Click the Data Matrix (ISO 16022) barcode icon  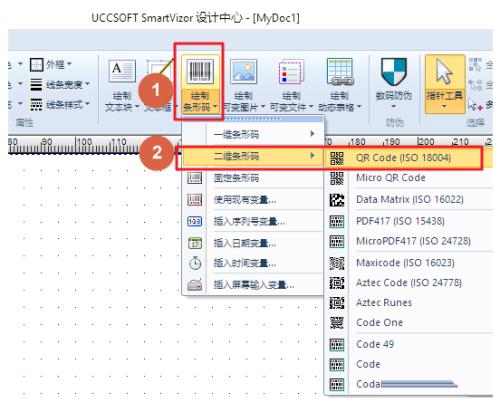click(337, 200)
